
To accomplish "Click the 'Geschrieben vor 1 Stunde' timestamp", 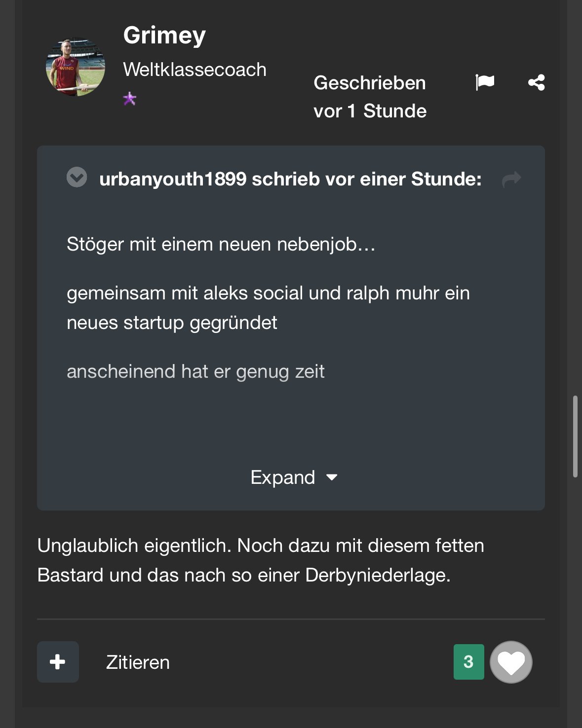I will point(370,97).
